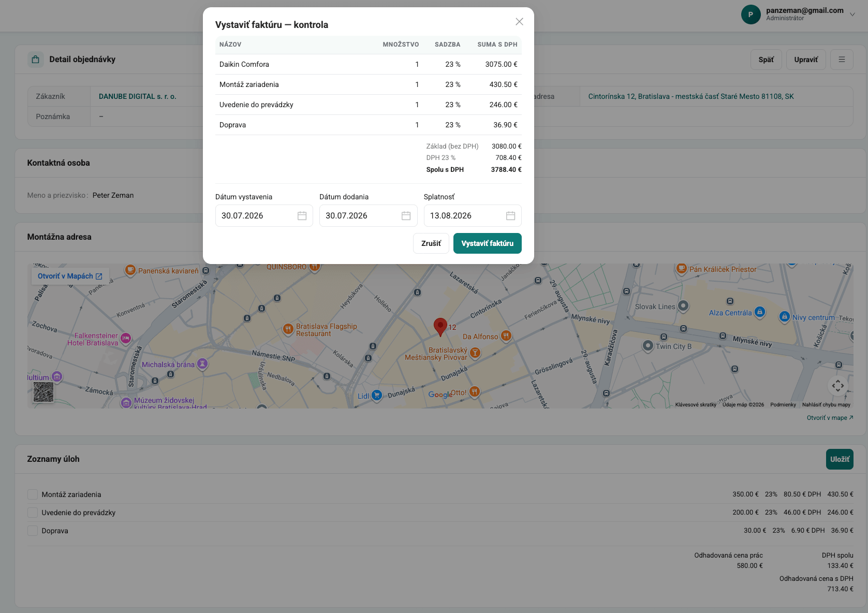Click the Splatnosť date field
Viewport: 868px width, 613px height.
pyautogui.click(x=473, y=216)
